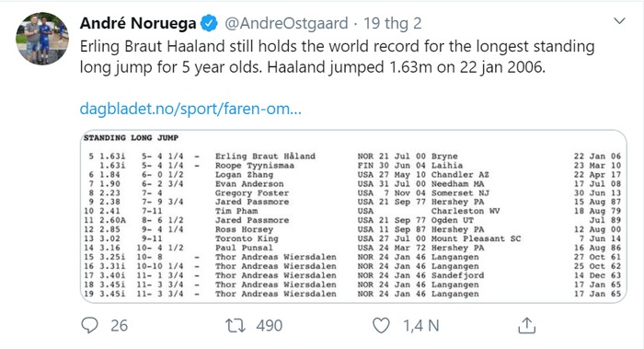
Task: Retweet using the arrows icon
Action: 236,326
